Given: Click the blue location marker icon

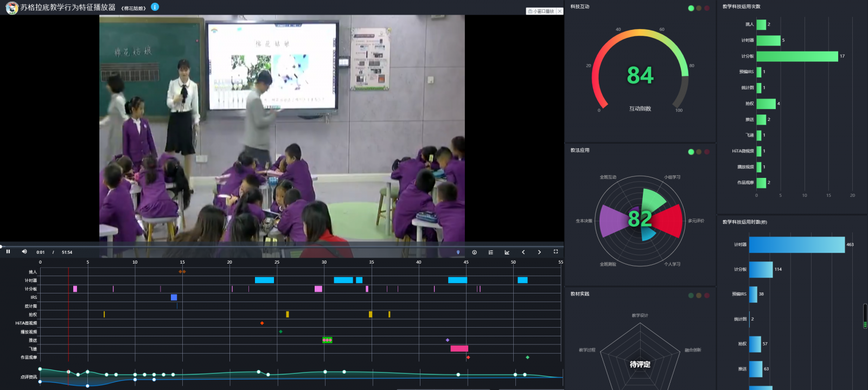Looking at the screenshot, I should click(458, 252).
